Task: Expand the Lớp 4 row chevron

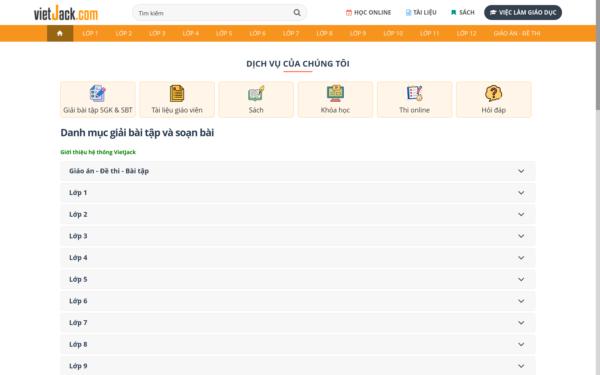Action: coord(521,258)
